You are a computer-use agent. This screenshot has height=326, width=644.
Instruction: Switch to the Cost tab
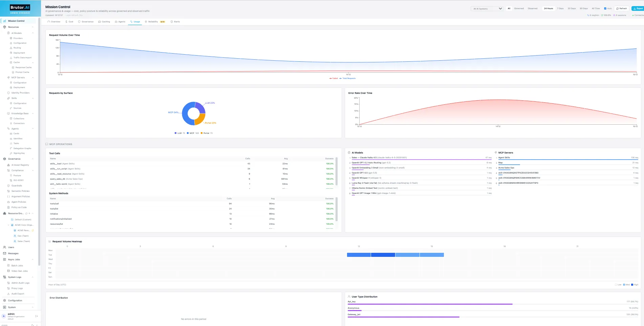69,22
